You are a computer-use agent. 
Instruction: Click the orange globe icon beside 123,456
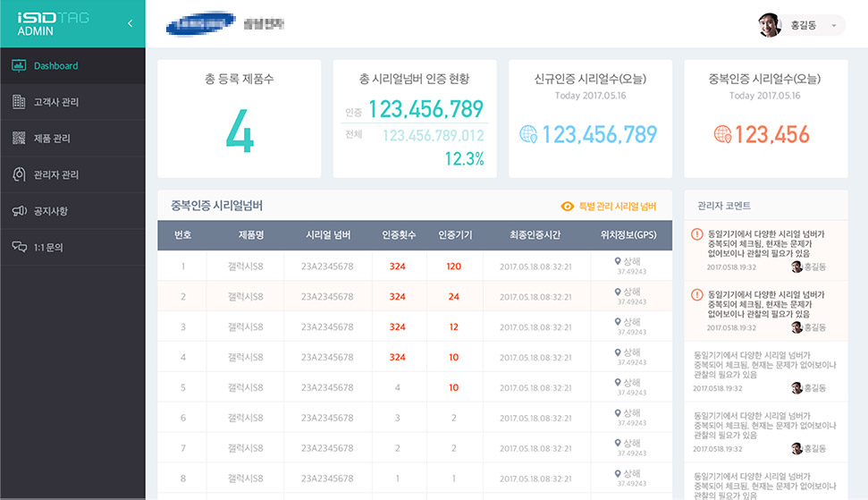coord(722,134)
